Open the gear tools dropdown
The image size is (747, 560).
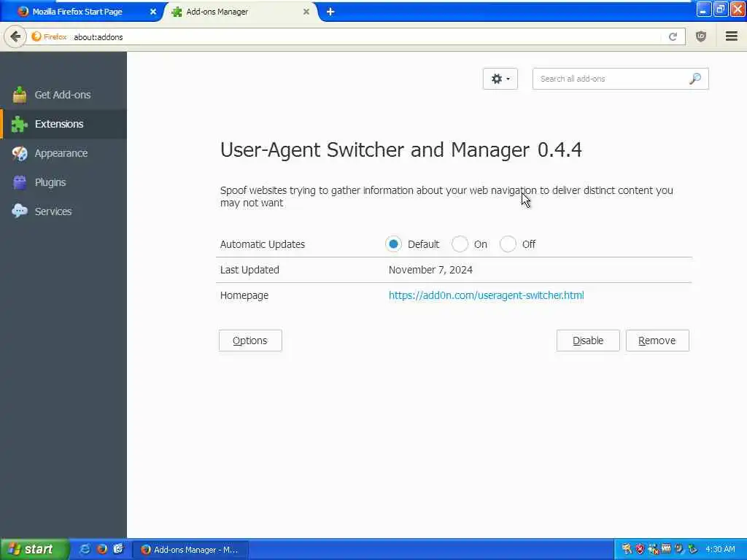(x=500, y=79)
